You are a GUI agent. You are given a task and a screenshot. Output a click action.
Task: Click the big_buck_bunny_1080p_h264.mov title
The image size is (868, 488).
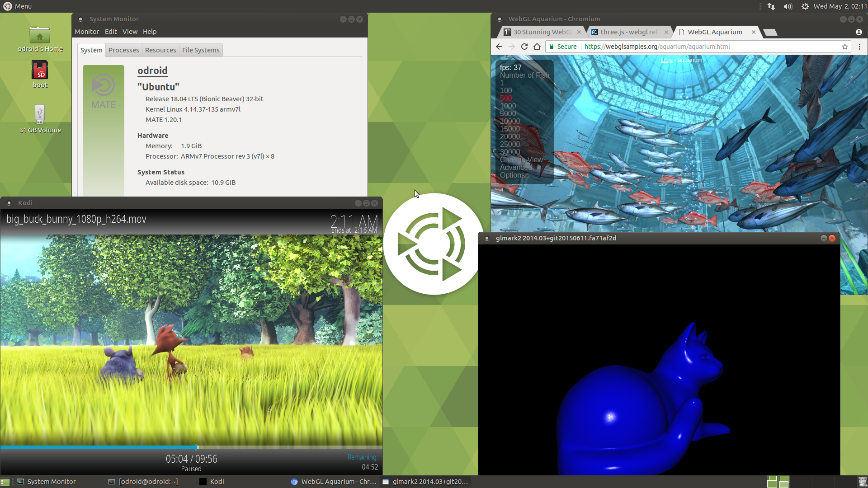[76, 219]
